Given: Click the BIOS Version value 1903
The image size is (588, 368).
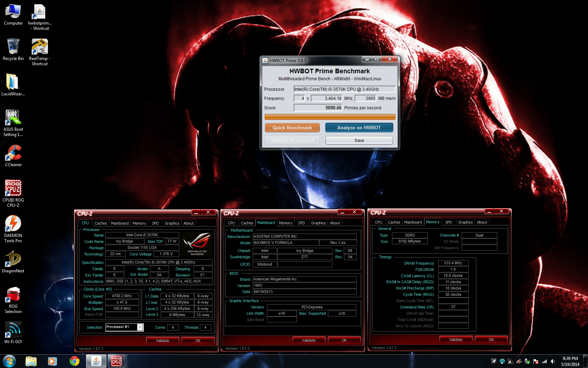Looking at the screenshot, I should tap(304, 285).
